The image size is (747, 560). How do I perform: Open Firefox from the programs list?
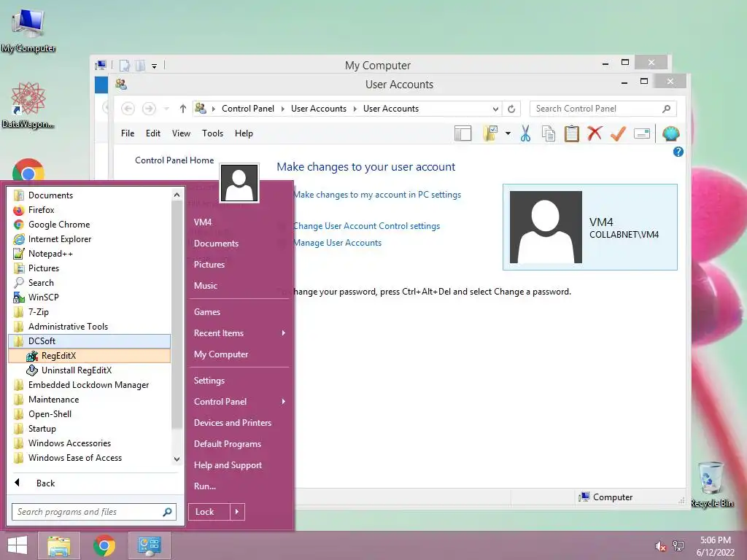coord(90,210)
